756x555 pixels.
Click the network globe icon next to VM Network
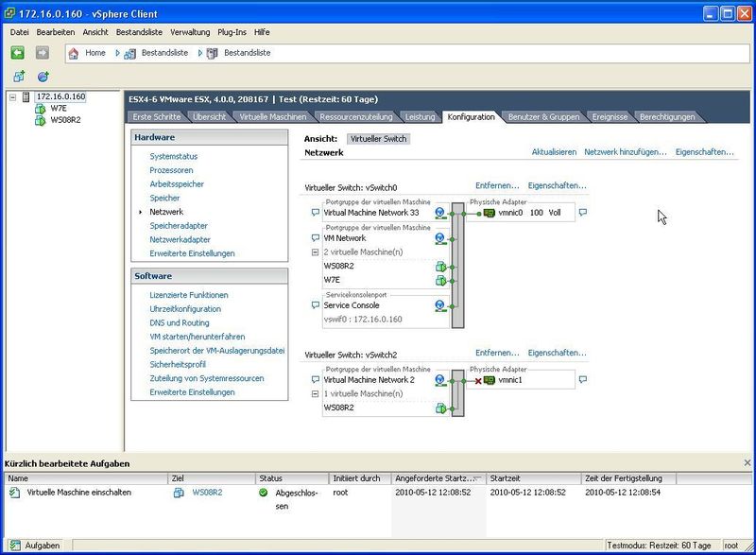pos(439,236)
